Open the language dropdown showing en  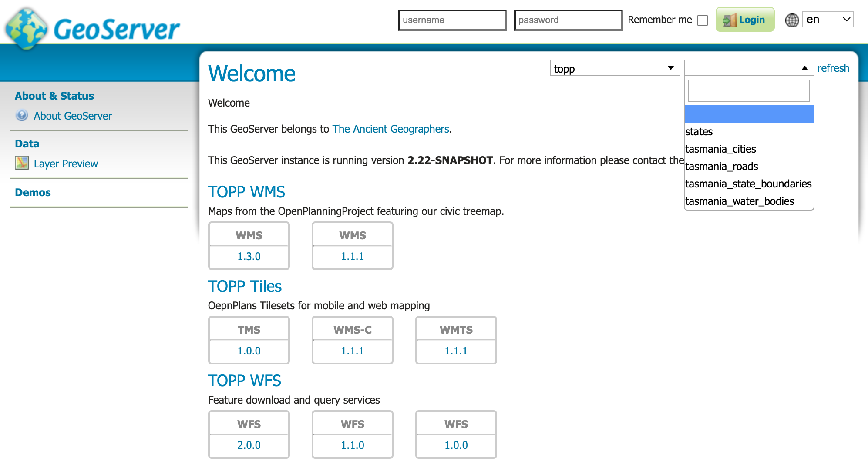[828, 20]
